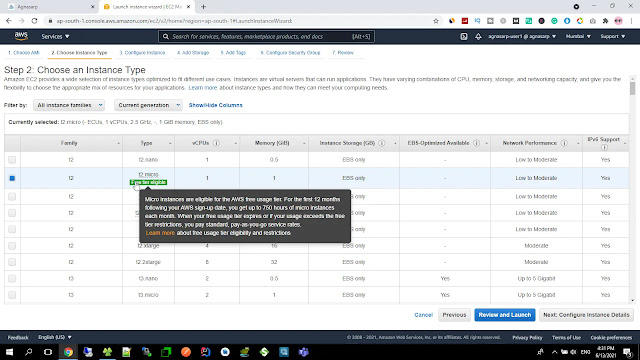Sort by Family column arrow
The image size is (640, 360).
tap(118, 144)
